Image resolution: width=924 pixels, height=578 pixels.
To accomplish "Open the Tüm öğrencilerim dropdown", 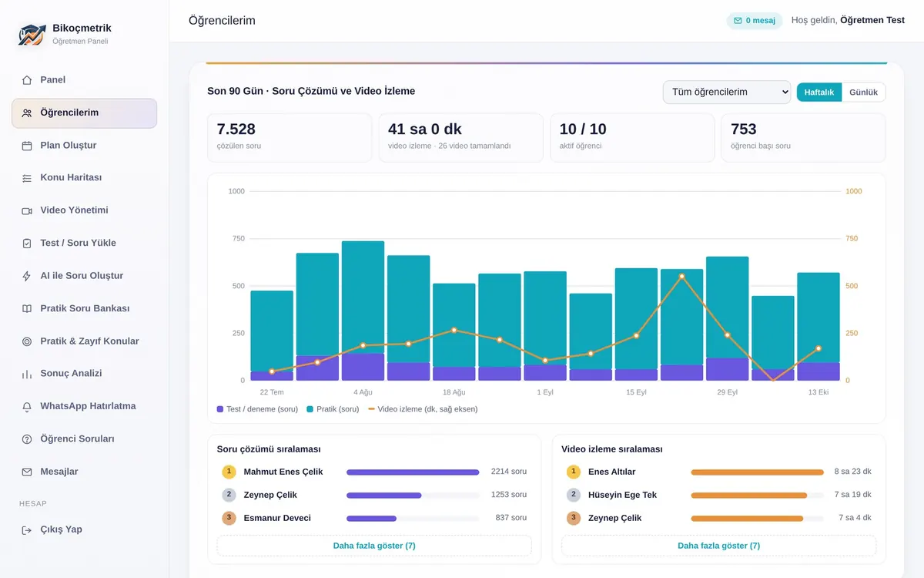I will pyautogui.click(x=727, y=92).
